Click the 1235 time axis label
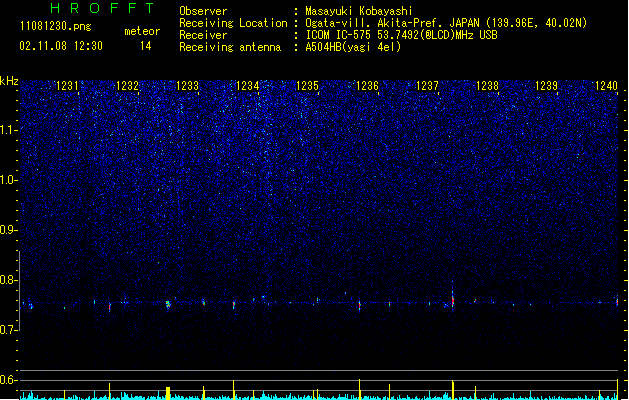629x400 pixels. (x=307, y=86)
